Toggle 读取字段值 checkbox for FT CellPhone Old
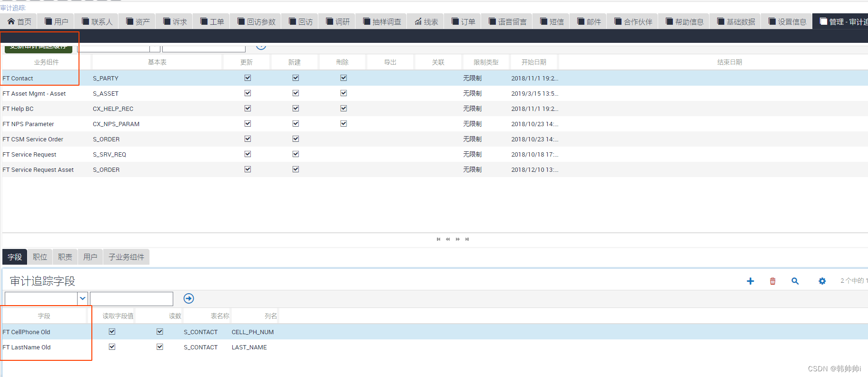Image resolution: width=868 pixels, height=377 pixels. (112, 332)
